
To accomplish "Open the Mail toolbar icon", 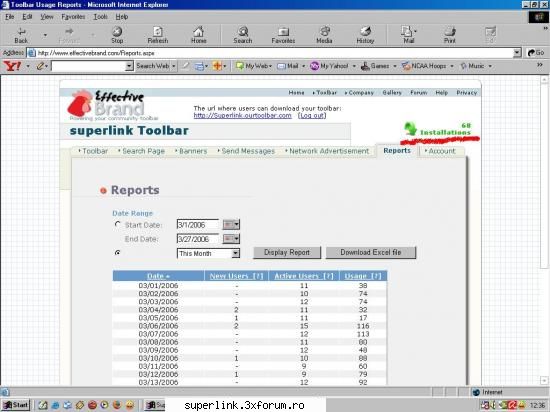I will [408, 35].
